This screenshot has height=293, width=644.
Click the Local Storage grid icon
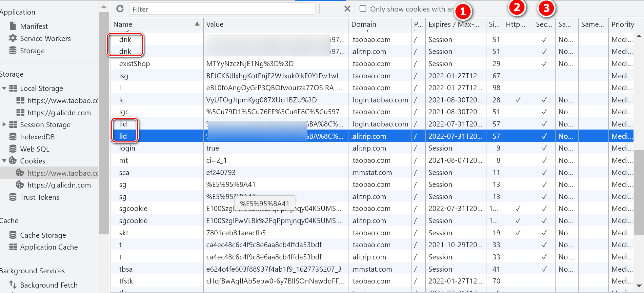point(13,88)
